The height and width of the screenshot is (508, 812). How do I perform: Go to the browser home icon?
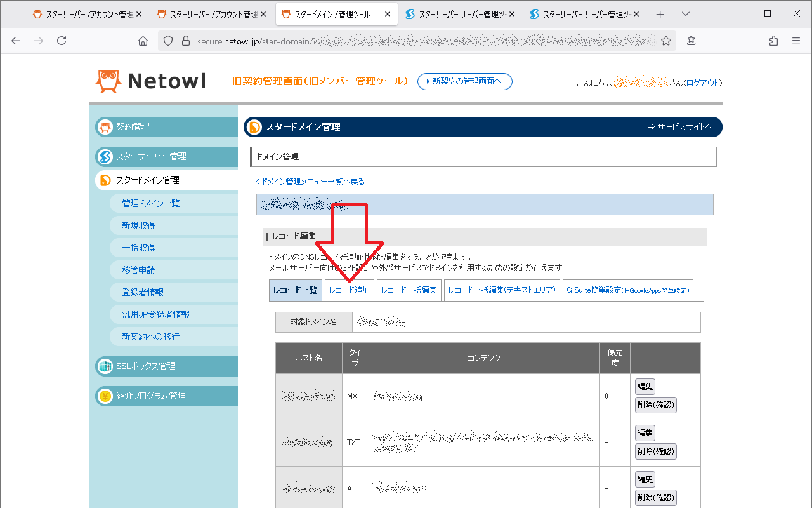tap(143, 41)
